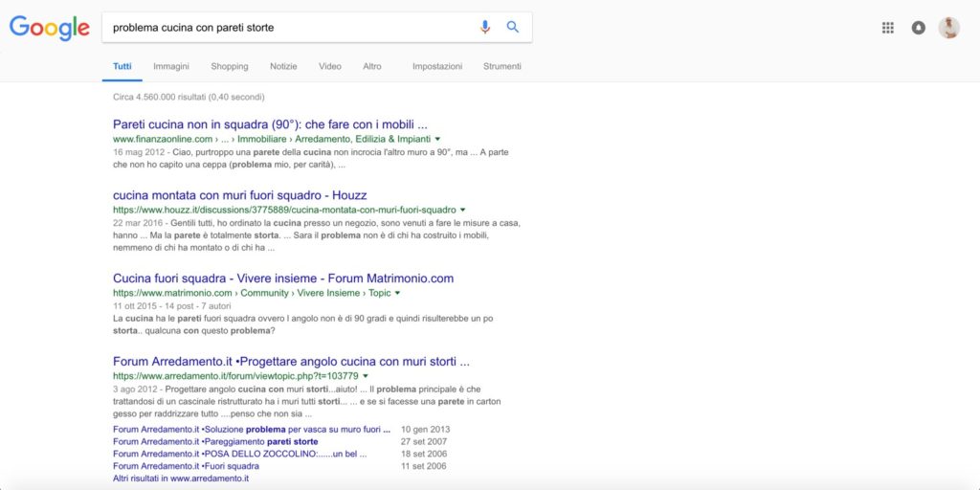The height and width of the screenshot is (490, 980).
Task: Open 'cucina montata con muri fuori squadro' result
Action: pos(240,195)
